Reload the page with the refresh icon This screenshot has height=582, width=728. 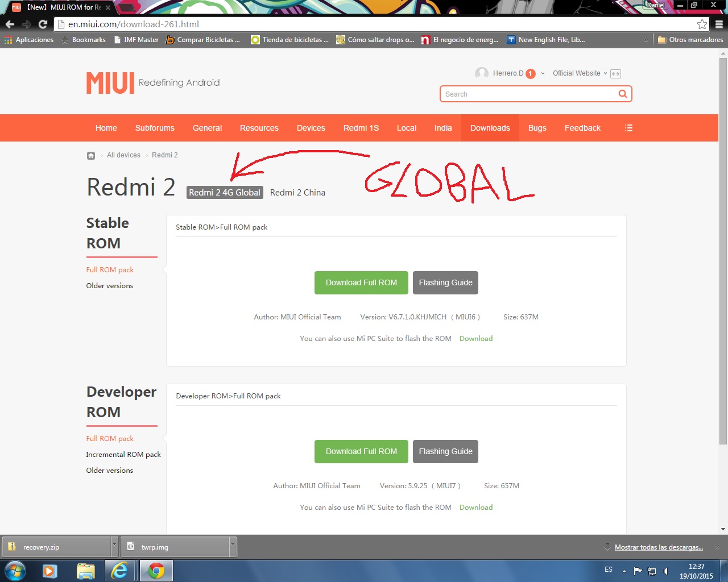pyautogui.click(x=43, y=24)
